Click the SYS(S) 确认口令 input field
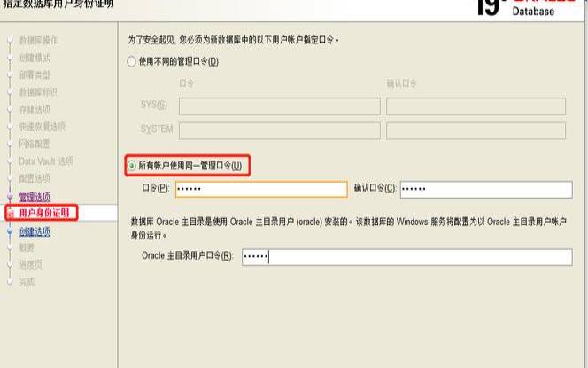This screenshot has width=588, height=368. coord(476,106)
